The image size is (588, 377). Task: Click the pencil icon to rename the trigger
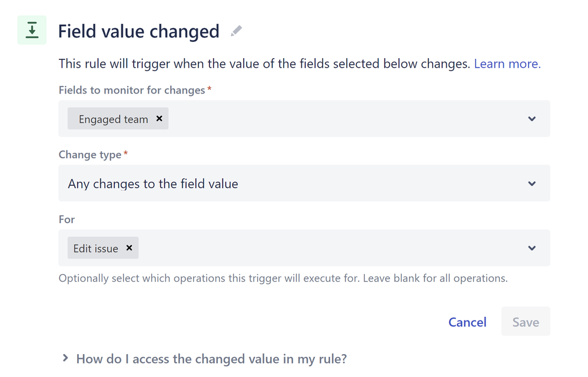(x=236, y=31)
